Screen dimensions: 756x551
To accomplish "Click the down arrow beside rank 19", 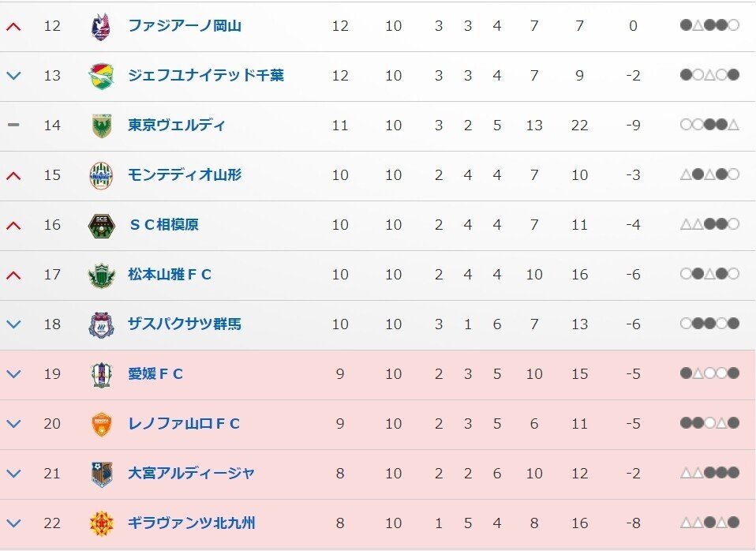I will [13, 374].
